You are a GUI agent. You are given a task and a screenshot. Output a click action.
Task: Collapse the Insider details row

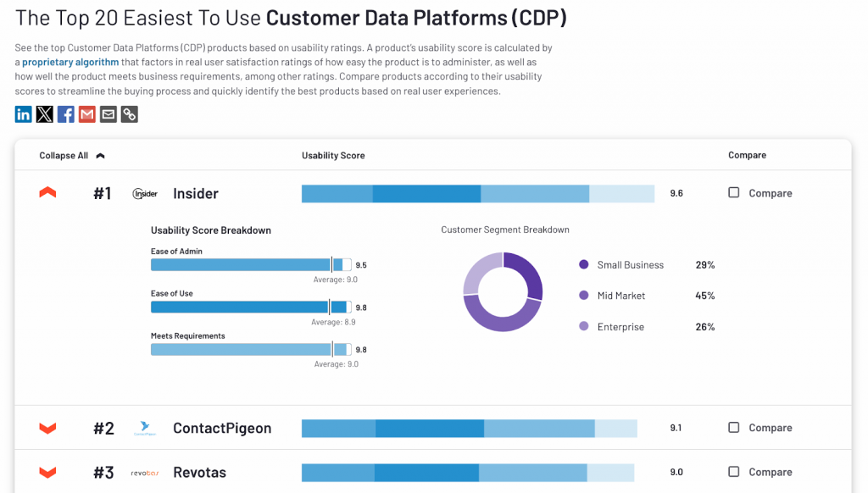pos(48,193)
